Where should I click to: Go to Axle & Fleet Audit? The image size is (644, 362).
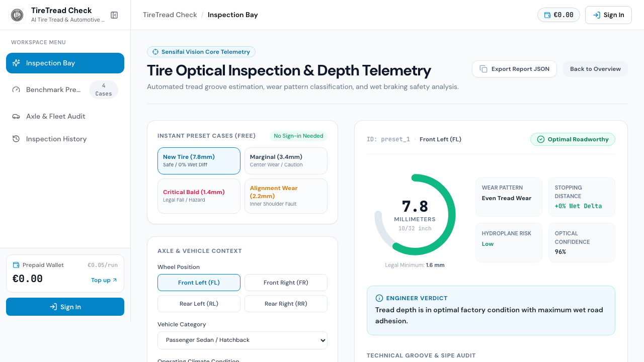(x=65, y=116)
